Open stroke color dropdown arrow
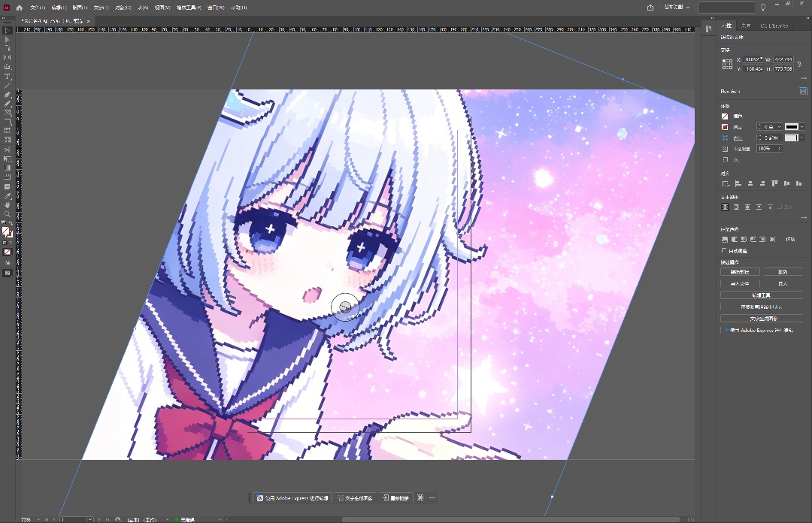 pos(802,127)
